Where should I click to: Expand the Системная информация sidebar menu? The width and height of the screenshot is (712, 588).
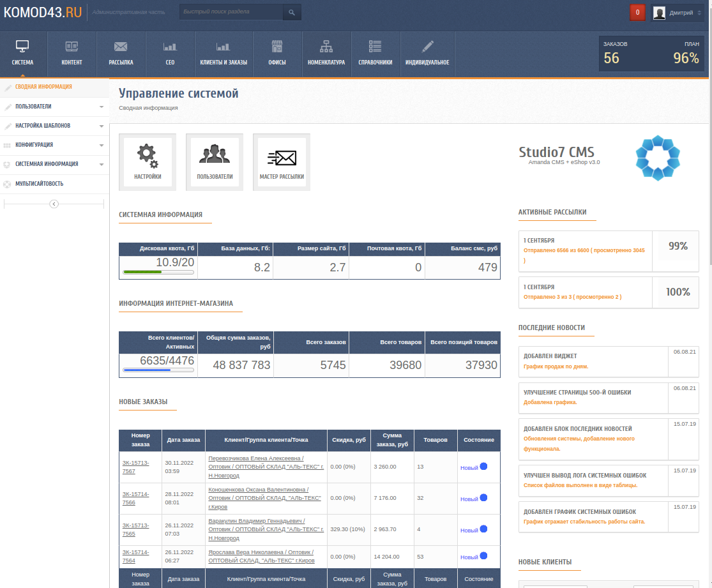click(101, 165)
